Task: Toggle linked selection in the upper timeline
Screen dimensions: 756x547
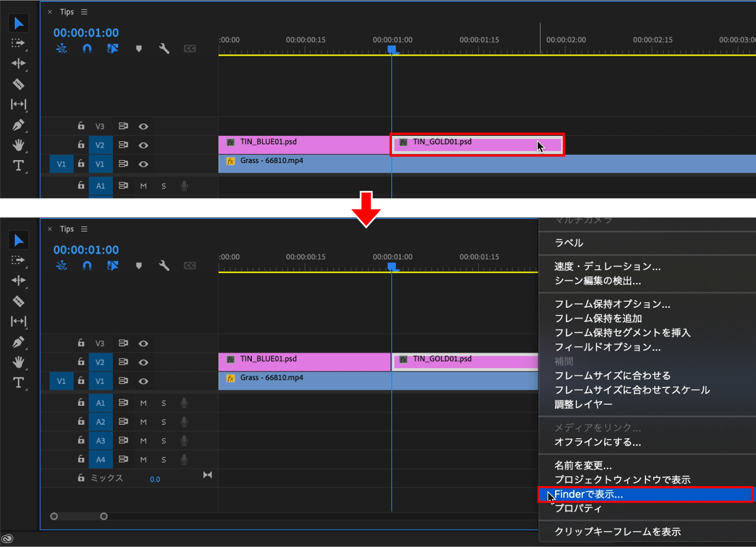Action: click(113, 48)
